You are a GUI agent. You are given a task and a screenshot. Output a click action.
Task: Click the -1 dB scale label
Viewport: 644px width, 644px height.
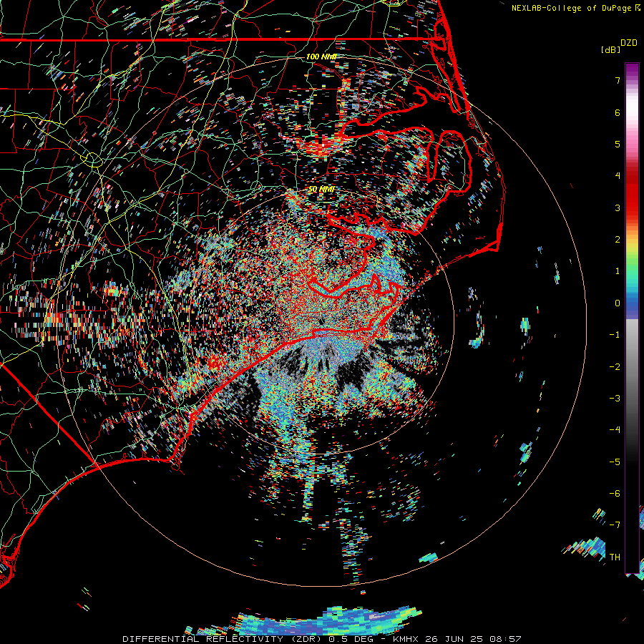point(615,335)
